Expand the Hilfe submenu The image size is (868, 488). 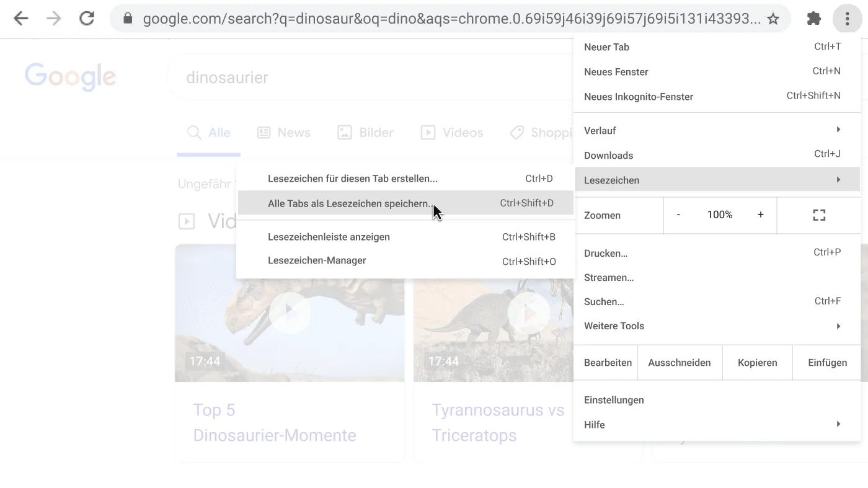point(594,424)
